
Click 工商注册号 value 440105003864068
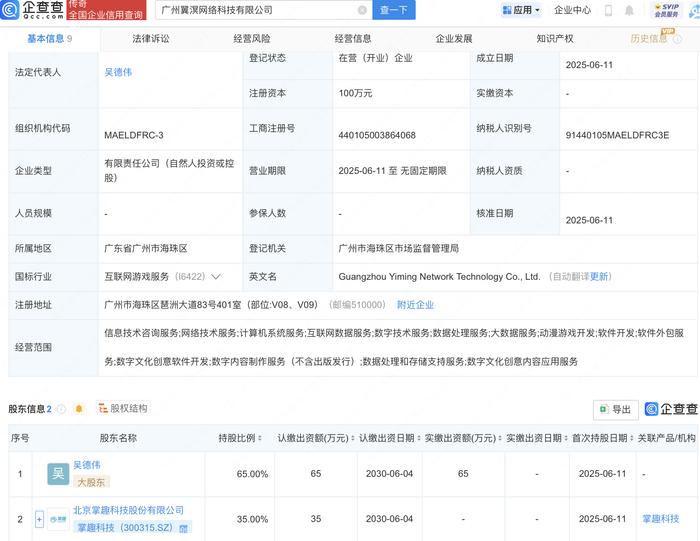377,135
